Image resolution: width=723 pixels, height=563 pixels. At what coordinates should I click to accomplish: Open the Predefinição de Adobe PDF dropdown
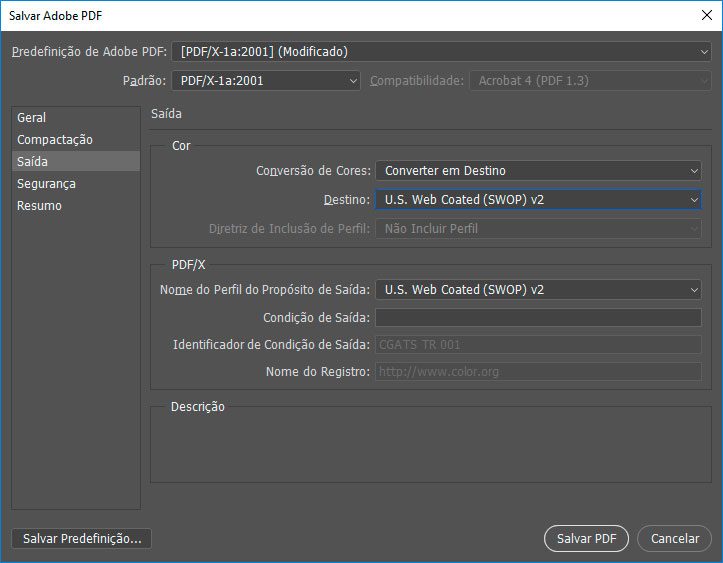pyautogui.click(x=441, y=52)
